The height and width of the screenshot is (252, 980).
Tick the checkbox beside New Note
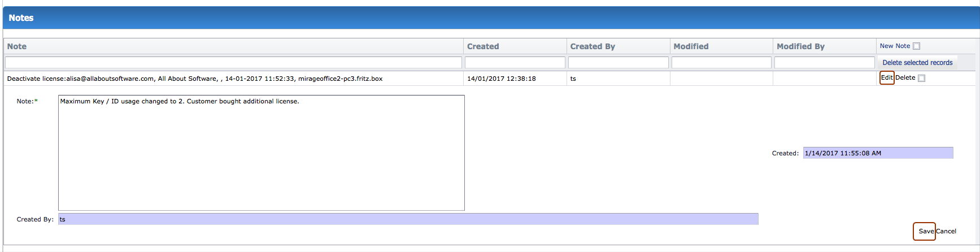click(917, 46)
